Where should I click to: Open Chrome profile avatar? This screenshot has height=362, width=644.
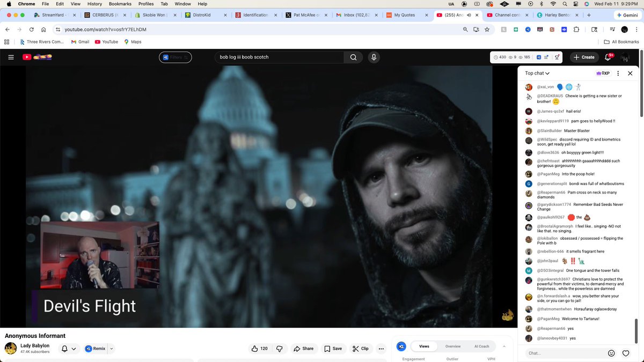(x=625, y=29)
